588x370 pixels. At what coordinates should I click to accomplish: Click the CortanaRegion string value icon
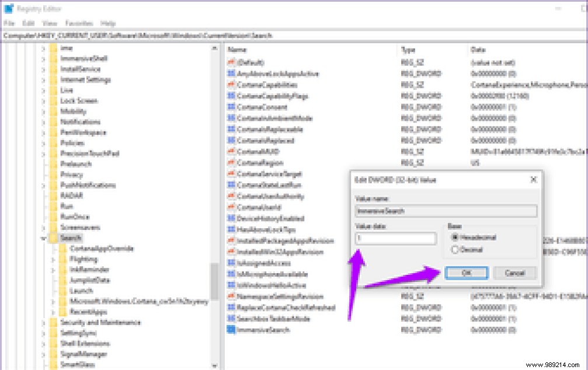point(231,163)
